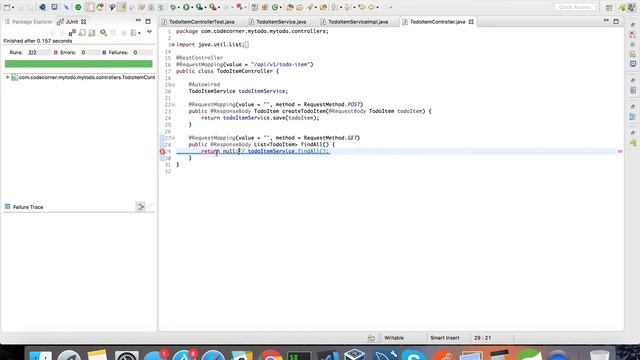
Task: Click the JUnit Test Run History icon
Action: pos(133,33)
